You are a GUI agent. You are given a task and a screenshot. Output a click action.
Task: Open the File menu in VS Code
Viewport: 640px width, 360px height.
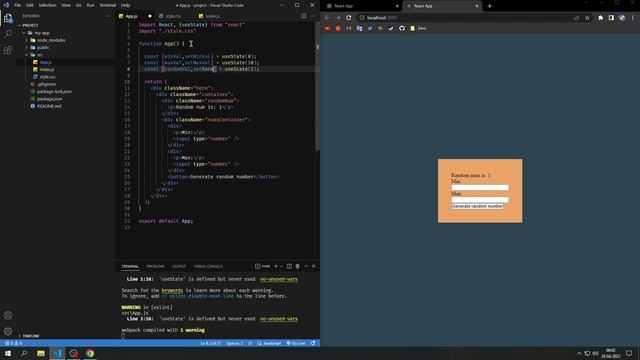(x=18, y=5)
